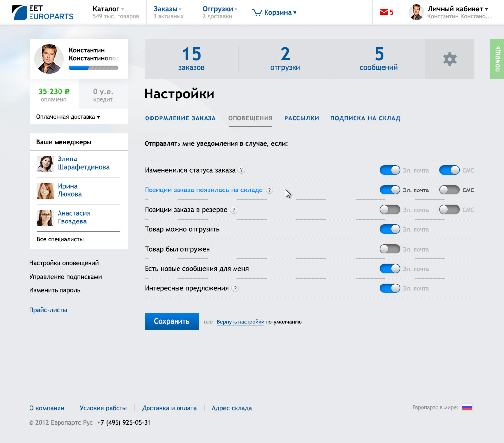Open settings via the gear icon

click(x=449, y=59)
